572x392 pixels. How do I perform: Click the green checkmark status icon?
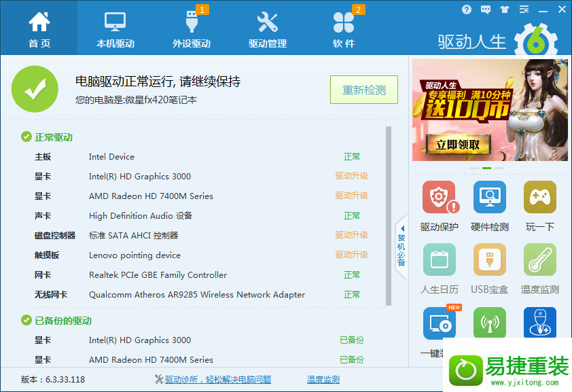click(35, 89)
